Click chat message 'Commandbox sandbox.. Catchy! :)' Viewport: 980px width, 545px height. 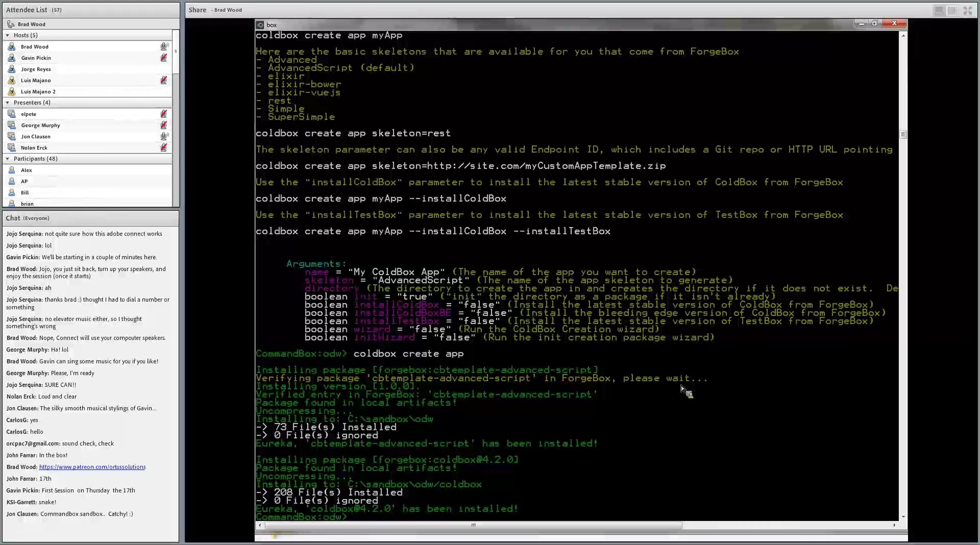pyautogui.click(x=87, y=514)
